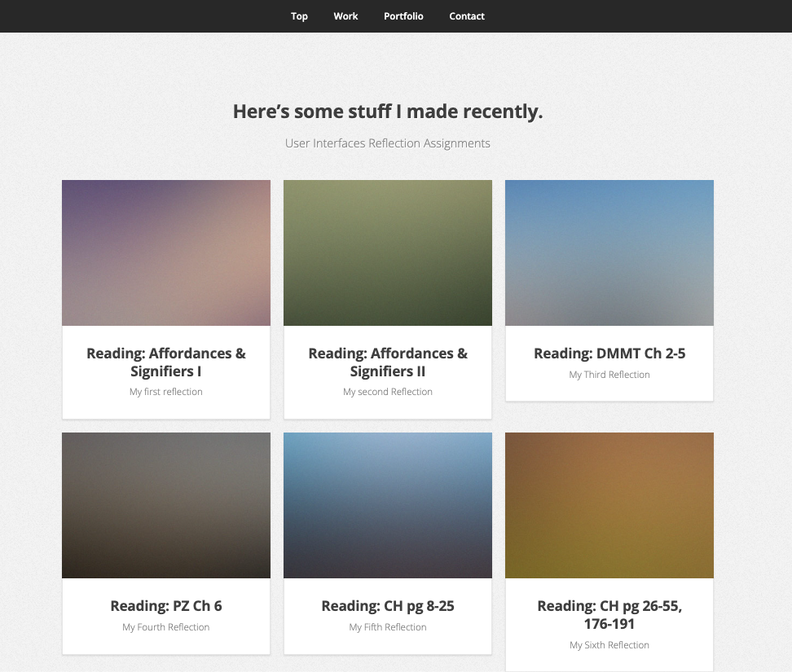Open the blue sky DMMT Ch 2-5 thumbnail
Screen dimensions: 792x672
(x=609, y=253)
